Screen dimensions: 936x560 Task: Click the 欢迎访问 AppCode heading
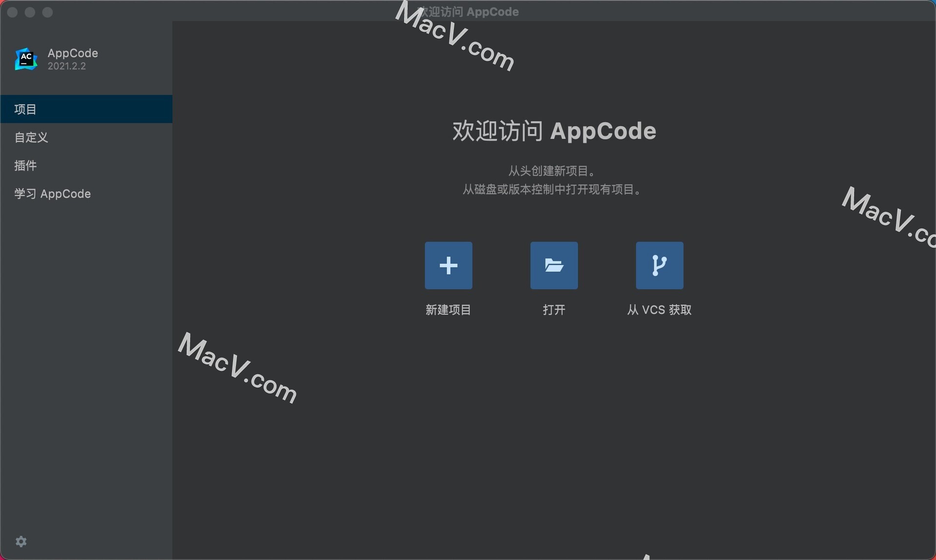(x=554, y=131)
